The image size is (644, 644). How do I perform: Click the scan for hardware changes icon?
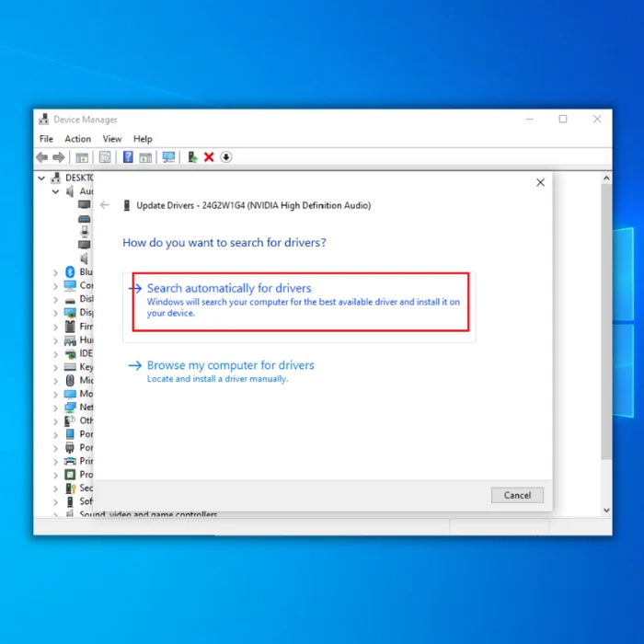(x=168, y=157)
